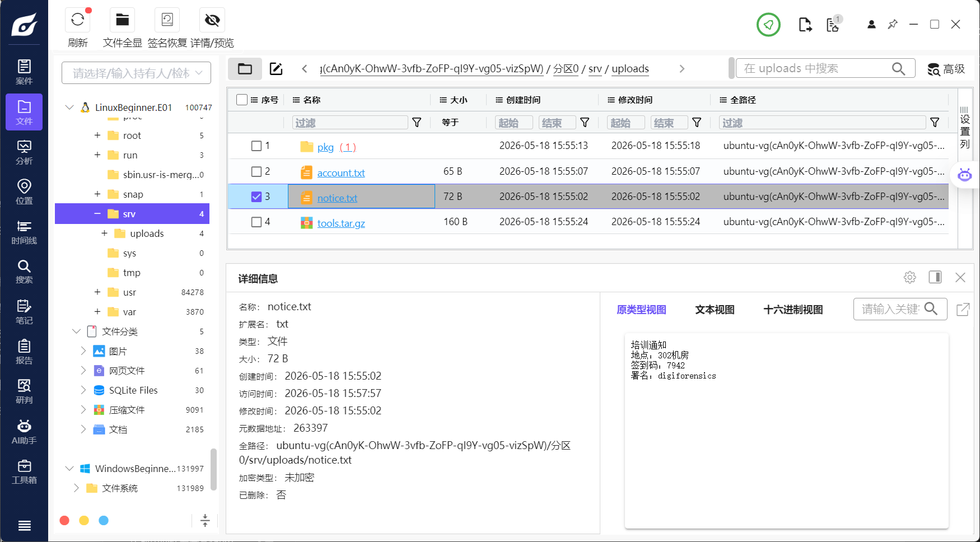The height and width of the screenshot is (542, 980).
Task: Expand the var folder node
Action: click(97, 311)
